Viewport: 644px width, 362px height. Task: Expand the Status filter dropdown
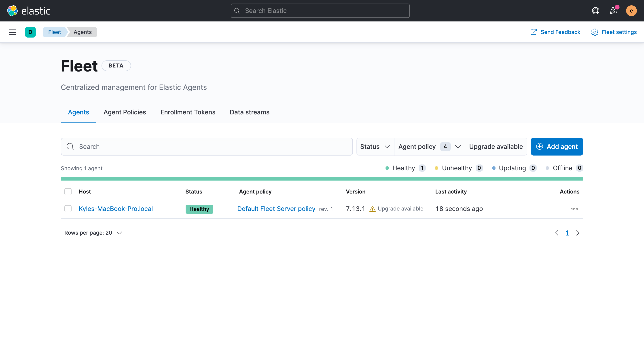tap(375, 147)
